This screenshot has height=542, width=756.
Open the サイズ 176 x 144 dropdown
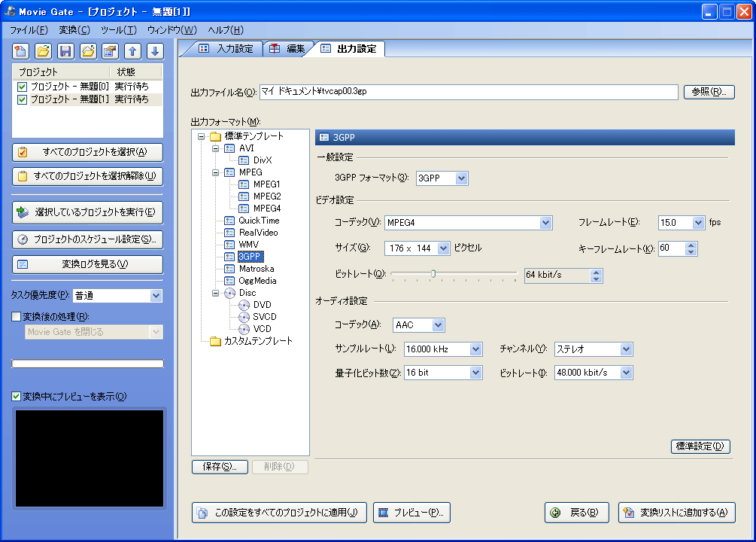pos(443,248)
